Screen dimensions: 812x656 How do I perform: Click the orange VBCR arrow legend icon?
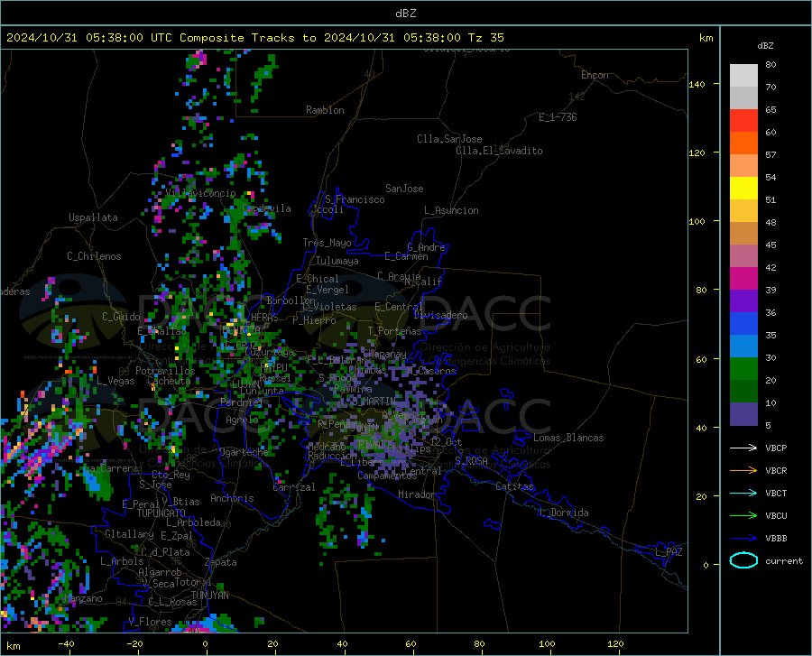pyautogui.click(x=743, y=470)
